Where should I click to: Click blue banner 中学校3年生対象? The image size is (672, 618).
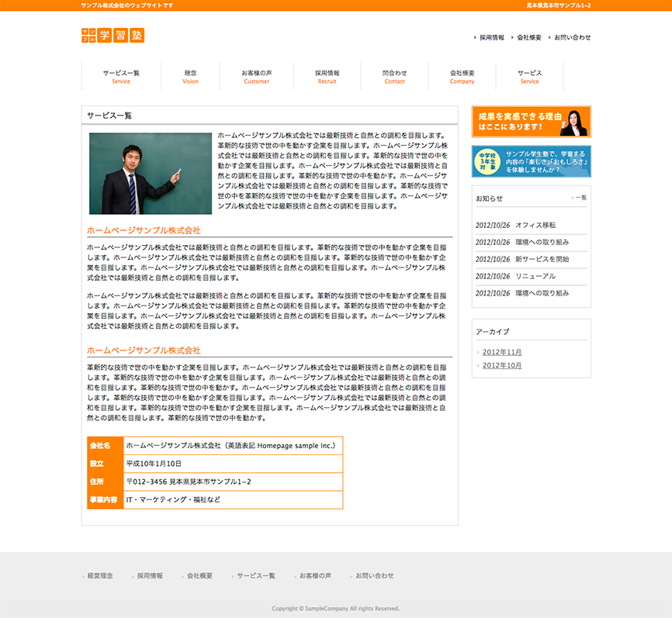pyautogui.click(x=532, y=161)
